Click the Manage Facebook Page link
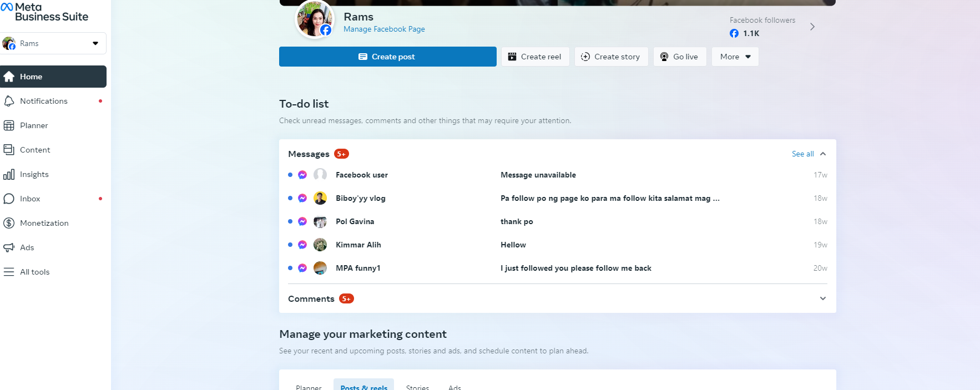The image size is (980, 390). [384, 29]
